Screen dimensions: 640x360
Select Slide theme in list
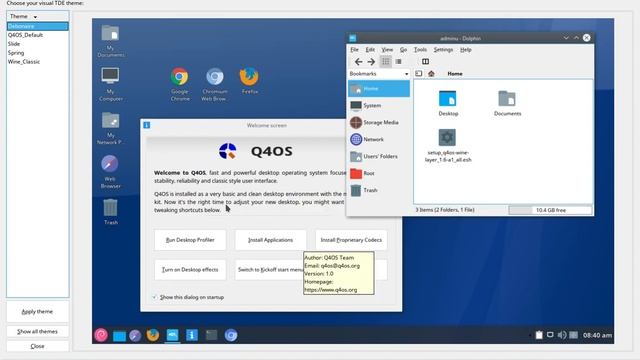(38, 44)
